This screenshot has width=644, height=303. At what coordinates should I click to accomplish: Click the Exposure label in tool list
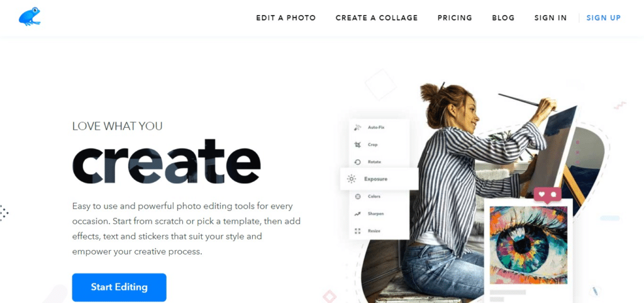click(x=375, y=180)
